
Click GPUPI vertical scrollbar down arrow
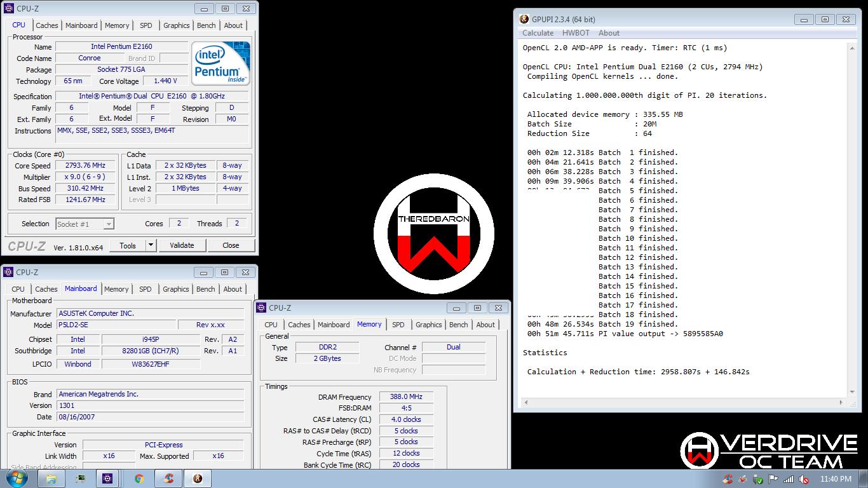[852, 392]
